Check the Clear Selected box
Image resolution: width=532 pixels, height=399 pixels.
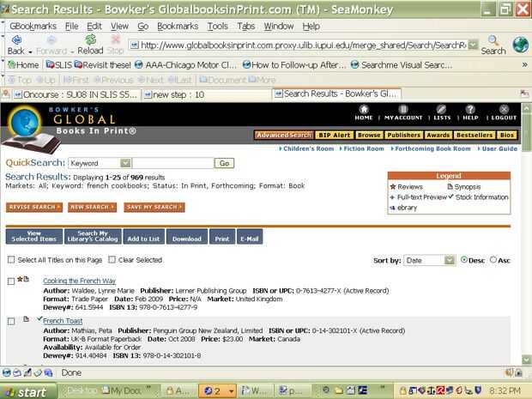point(112,259)
